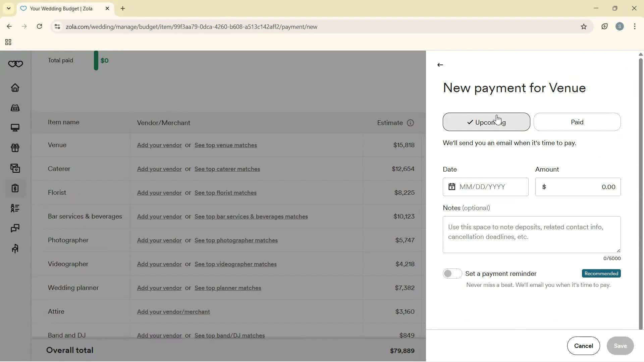Screen dimensions: 644x362
Task: Open the seating chart chair icon
Action: click(x=15, y=248)
